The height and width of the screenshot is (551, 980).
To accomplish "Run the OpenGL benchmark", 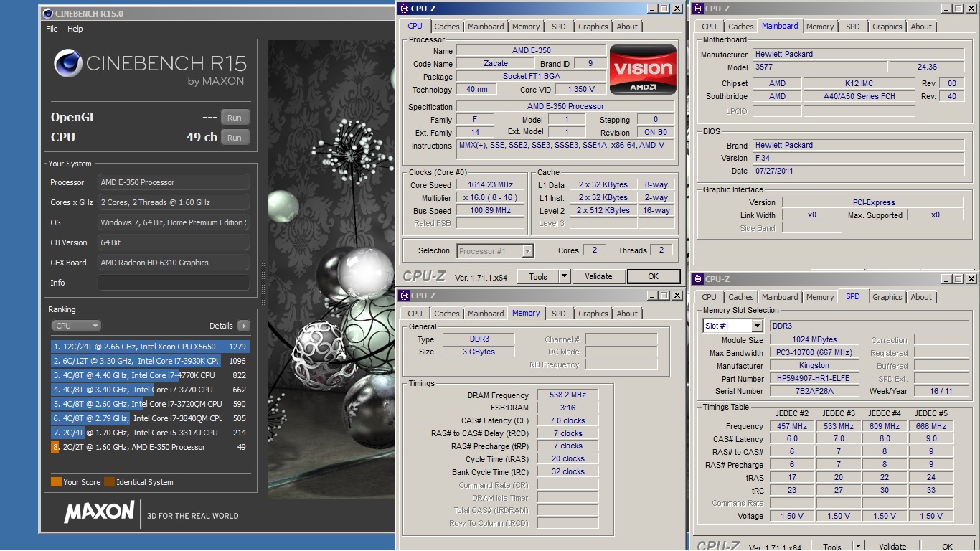I will (x=235, y=118).
